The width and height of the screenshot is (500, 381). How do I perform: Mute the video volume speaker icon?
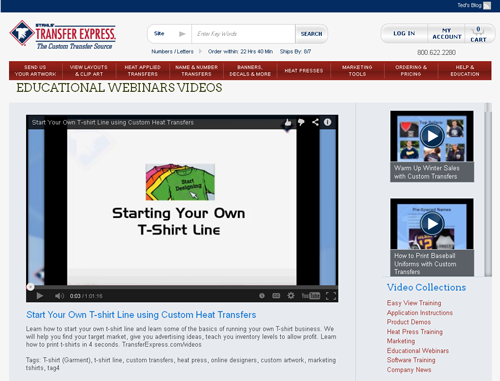59,296
